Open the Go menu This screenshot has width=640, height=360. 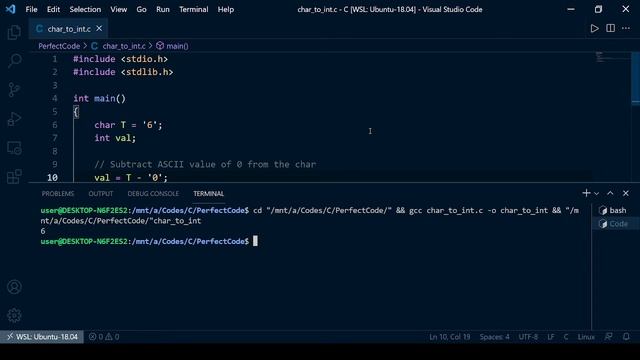pyautogui.click(x=141, y=9)
